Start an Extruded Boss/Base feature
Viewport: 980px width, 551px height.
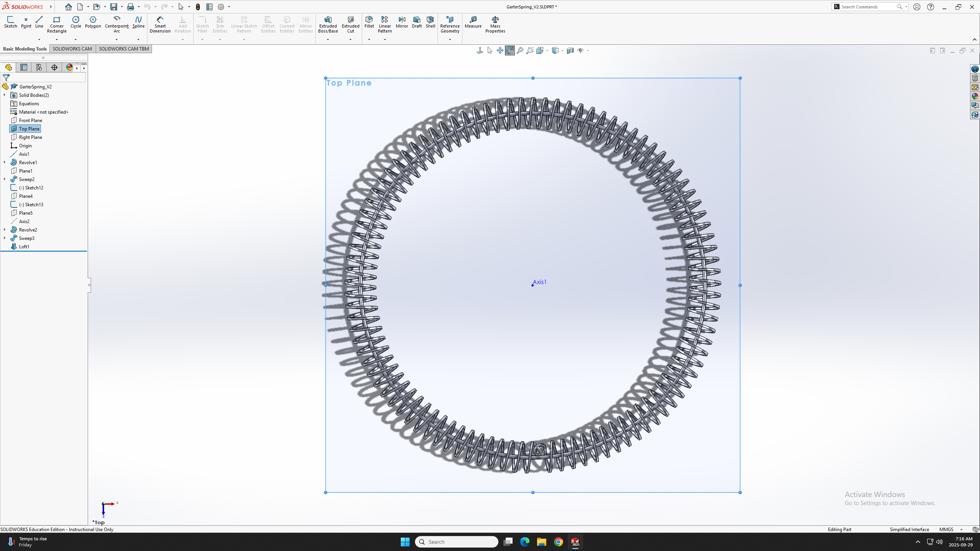point(328,25)
